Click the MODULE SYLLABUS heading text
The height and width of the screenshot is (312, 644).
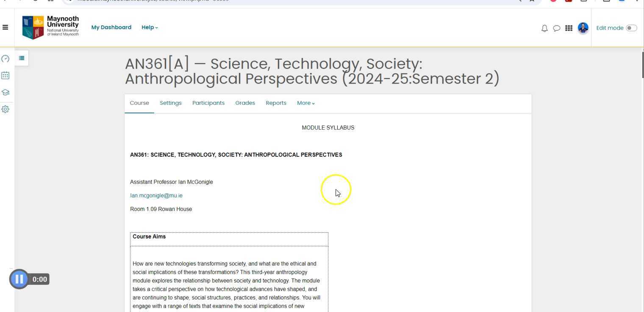tap(328, 128)
